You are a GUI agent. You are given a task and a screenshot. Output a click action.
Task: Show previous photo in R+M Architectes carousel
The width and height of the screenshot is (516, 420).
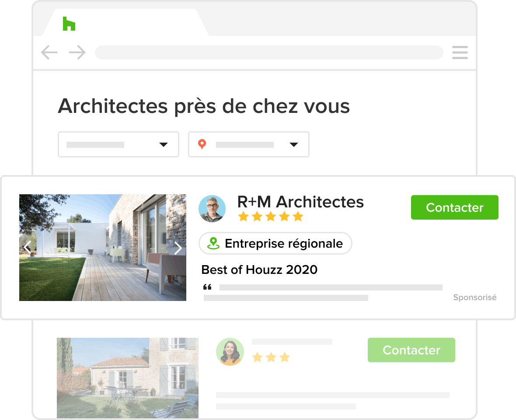tap(27, 247)
